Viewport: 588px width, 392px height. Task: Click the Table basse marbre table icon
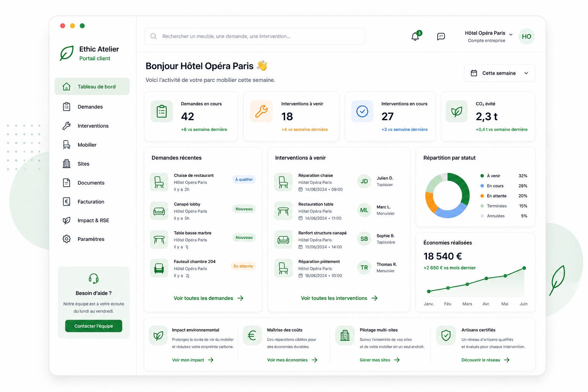pos(159,240)
